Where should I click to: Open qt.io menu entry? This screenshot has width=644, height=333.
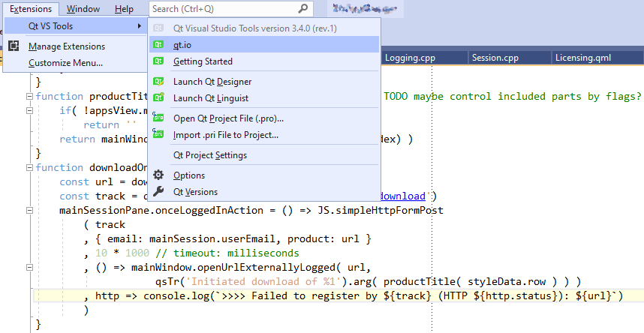pyautogui.click(x=264, y=44)
